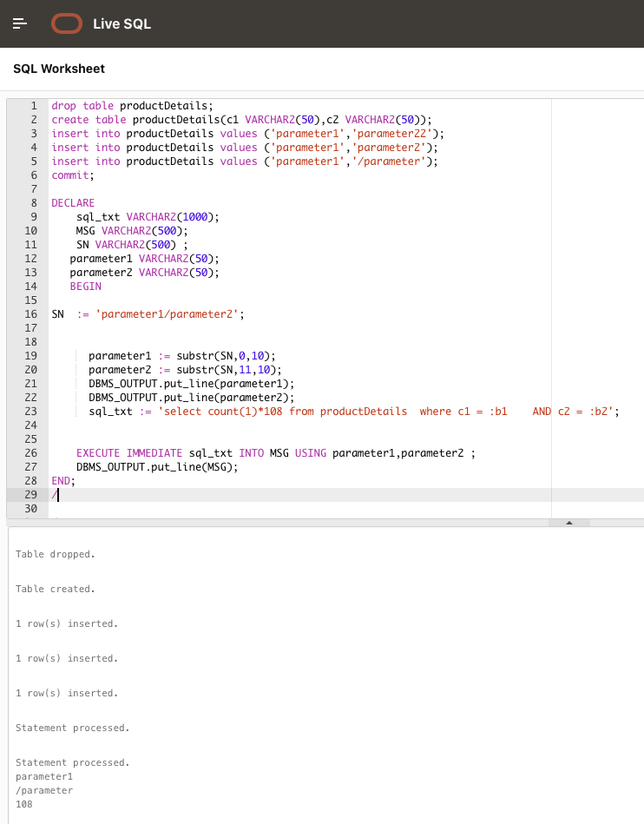
Task: Click the '/parameter' output line
Action: tap(44, 790)
